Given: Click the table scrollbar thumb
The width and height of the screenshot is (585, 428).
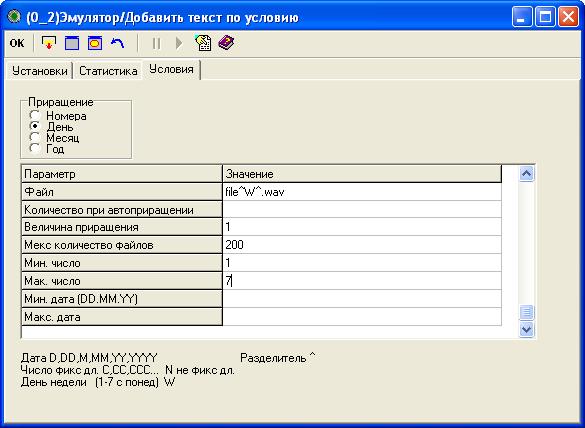Looking at the screenshot, I should 526,313.
